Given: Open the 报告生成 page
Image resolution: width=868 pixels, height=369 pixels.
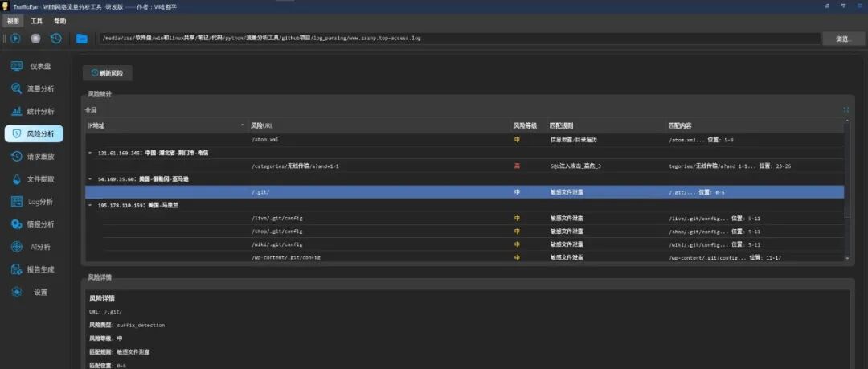Looking at the screenshot, I should pos(34,269).
